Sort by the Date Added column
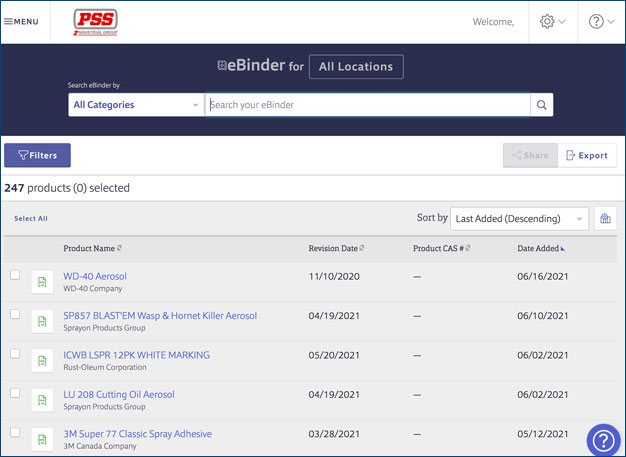Image resolution: width=626 pixels, height=457 pixels. 541,248
